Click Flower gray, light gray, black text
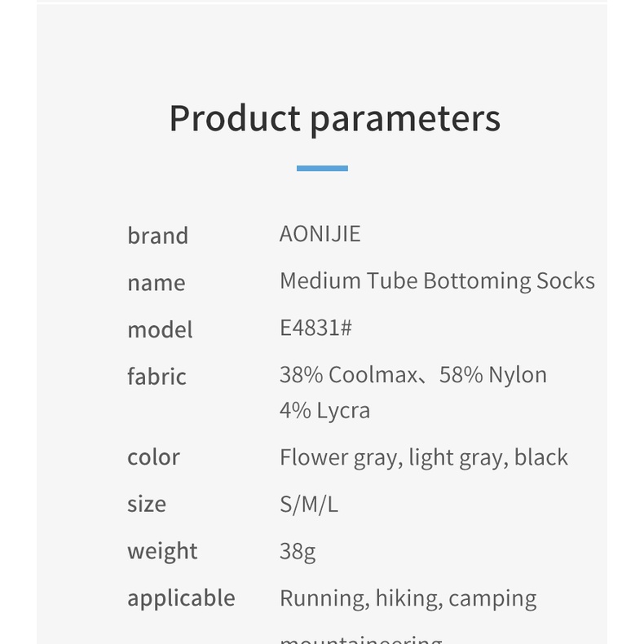The image size is (644, 644). [x=423, y=457]
